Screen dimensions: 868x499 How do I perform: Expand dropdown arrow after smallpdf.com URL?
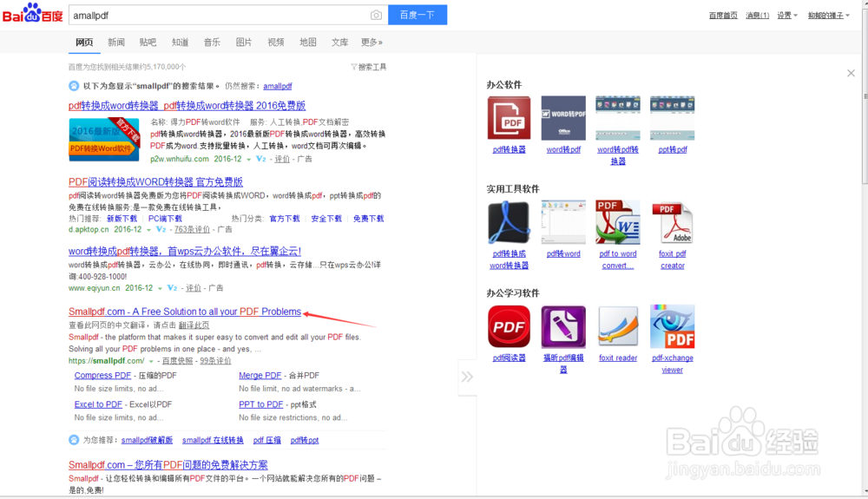(x=150, y=361)
